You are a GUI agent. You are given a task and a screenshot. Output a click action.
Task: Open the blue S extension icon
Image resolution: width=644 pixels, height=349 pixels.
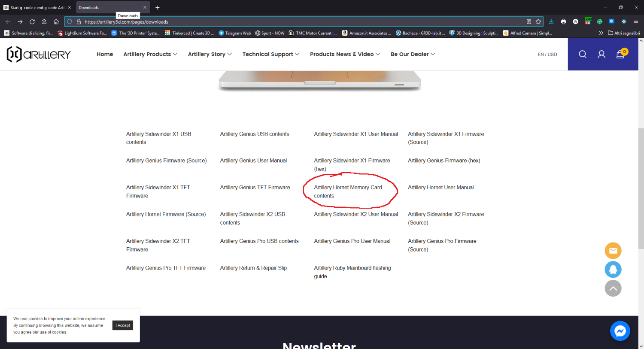pyautogui.click(x=612, y=21)
